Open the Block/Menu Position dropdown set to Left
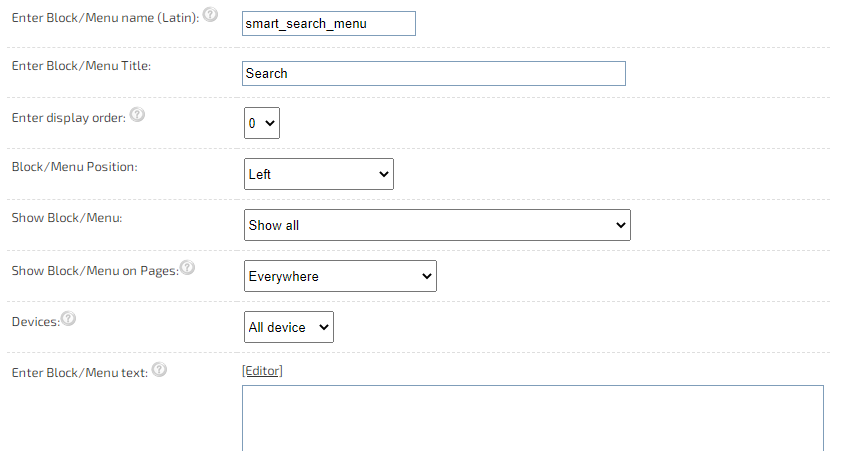 pyautogui.click(x=319, y=174)
